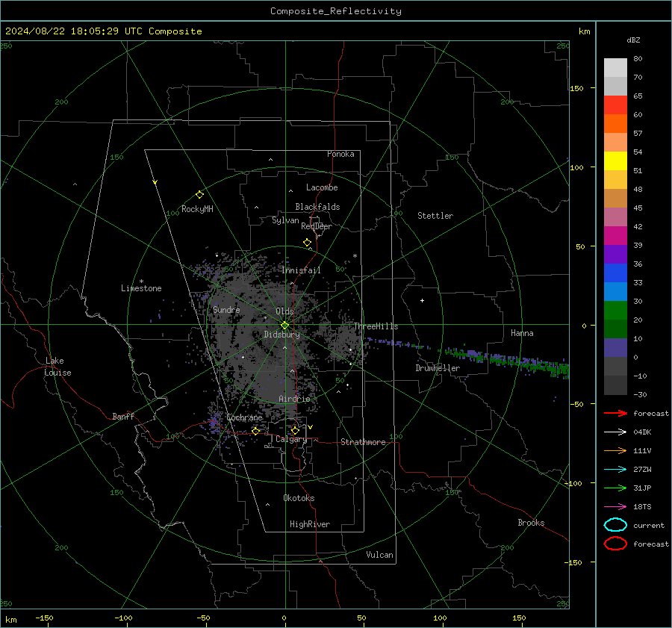Click the white 04DK arrow in the legend
Image resolution: width=672 pixels, height=628 pixels.
(x=615, y=432)
